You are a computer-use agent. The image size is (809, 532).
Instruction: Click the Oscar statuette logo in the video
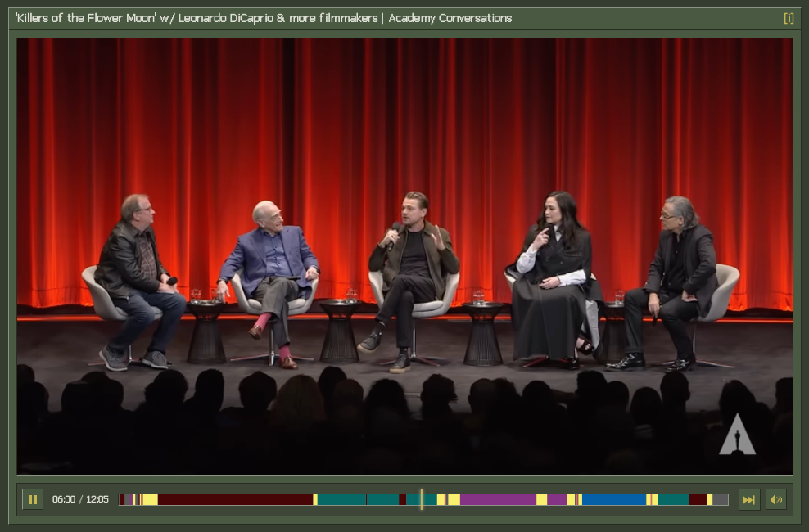[x=737, y=435]
